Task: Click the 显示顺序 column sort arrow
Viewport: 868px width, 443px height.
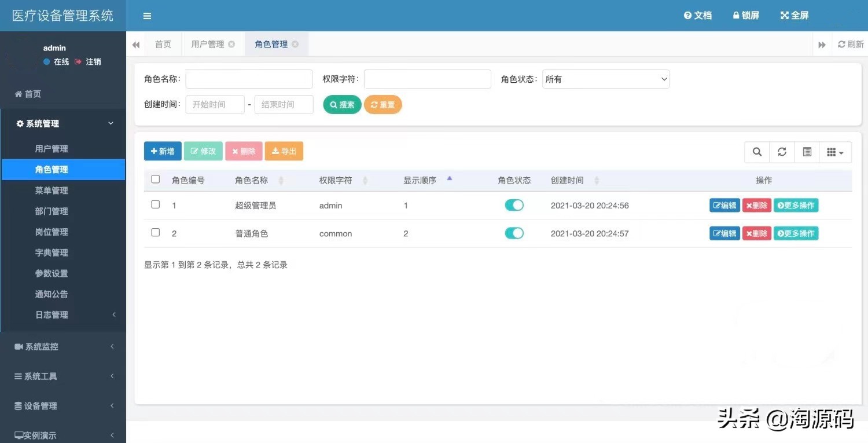Action: [450, 180]
